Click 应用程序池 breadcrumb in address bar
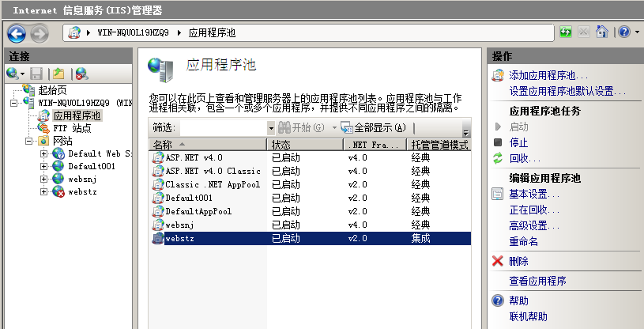 click(212, 33)
